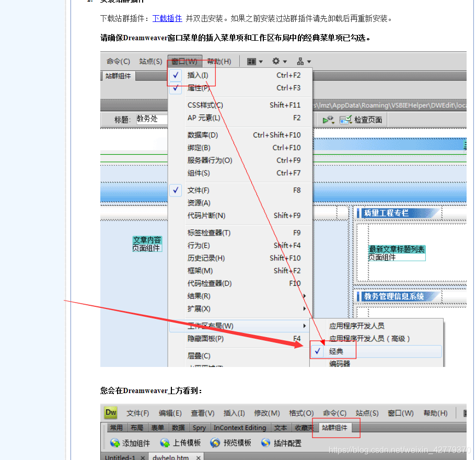
Task: Select the 最新文章标题列表 页面组件 placeholder
Action: [x=397, y=253]
